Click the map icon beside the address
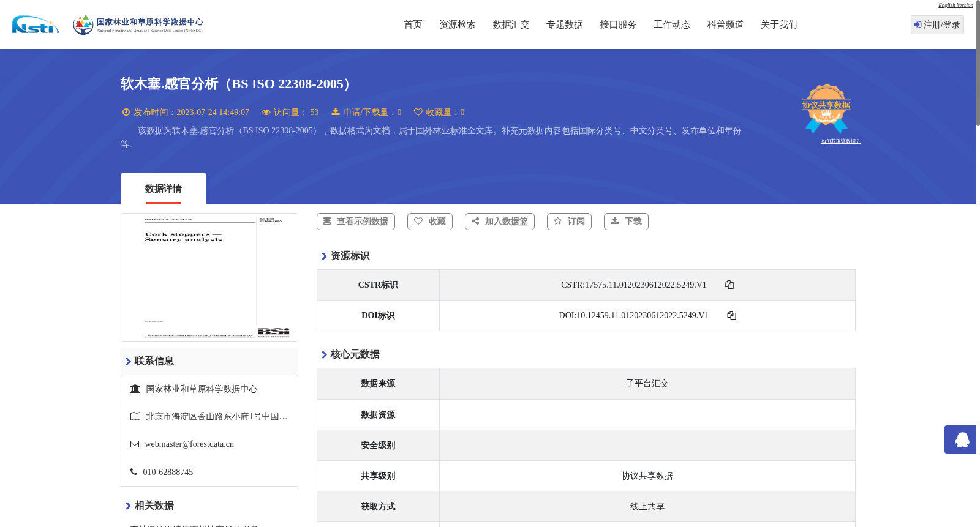Screen dimensions: 980x527 click(135, 416)
